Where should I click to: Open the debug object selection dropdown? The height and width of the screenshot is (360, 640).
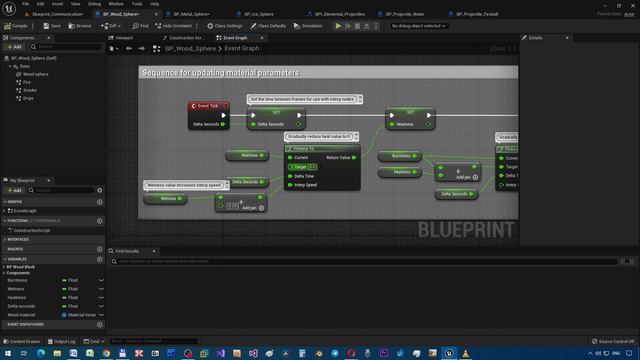pos(418,26)
